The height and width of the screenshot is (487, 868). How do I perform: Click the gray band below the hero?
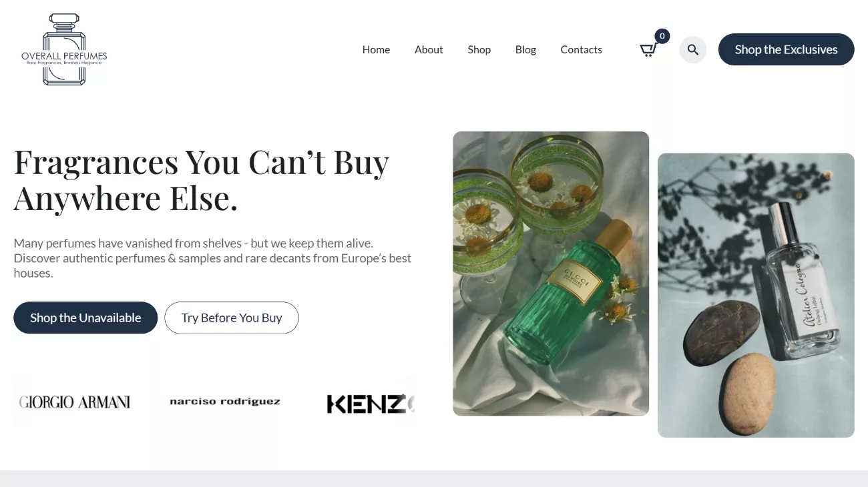coord(434,478)
